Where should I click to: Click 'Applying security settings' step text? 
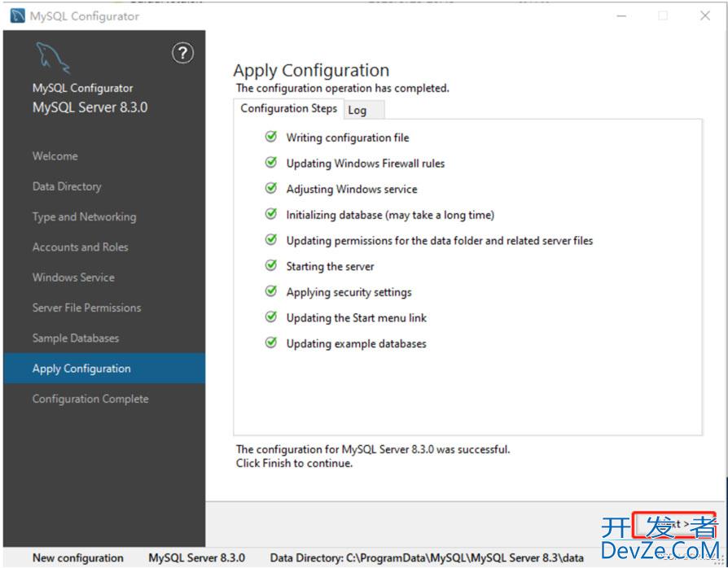(349, 292)
